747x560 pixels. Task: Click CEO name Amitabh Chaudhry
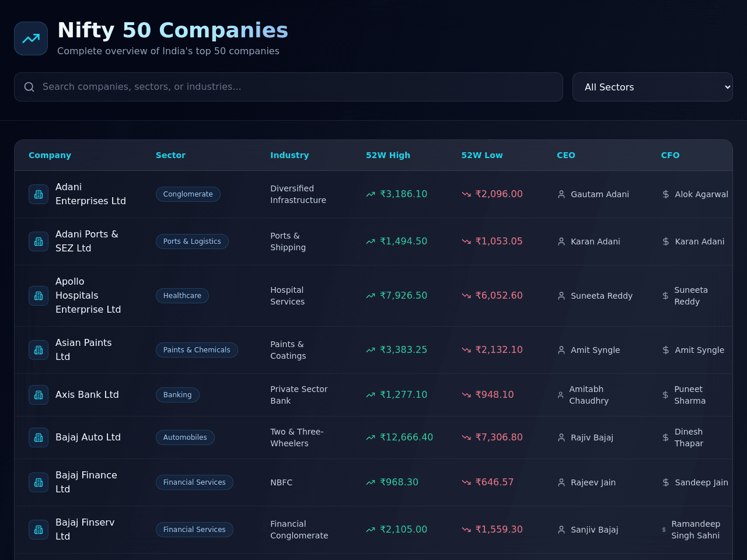pos(589,395)
